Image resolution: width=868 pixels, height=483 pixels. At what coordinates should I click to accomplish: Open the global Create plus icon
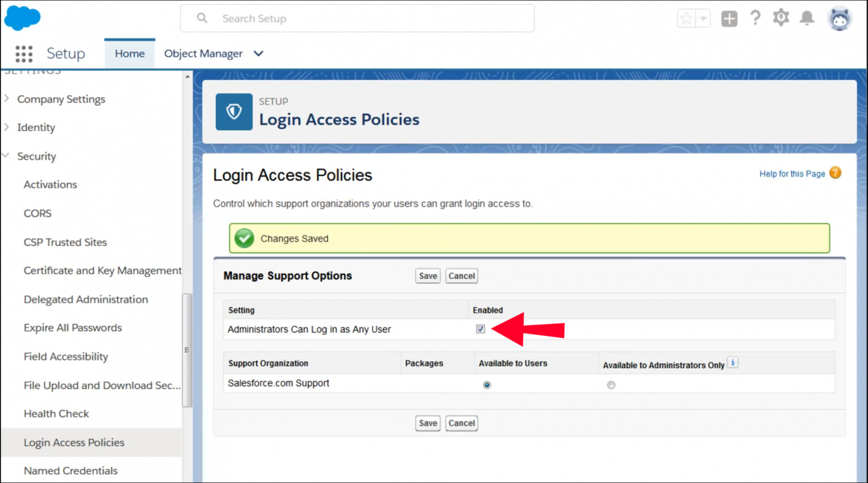pyautogui.click(x=729, y=18)
